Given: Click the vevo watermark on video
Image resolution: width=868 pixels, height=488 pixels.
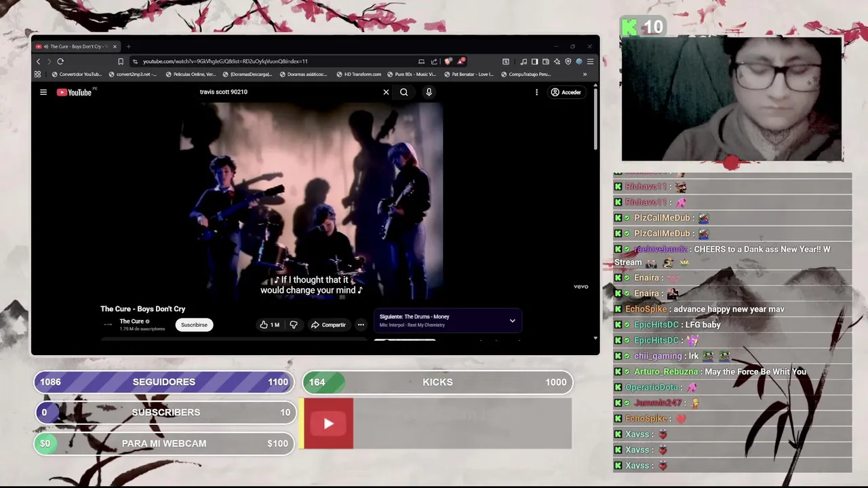Looking at the screenshot, I should pos(580,287).
